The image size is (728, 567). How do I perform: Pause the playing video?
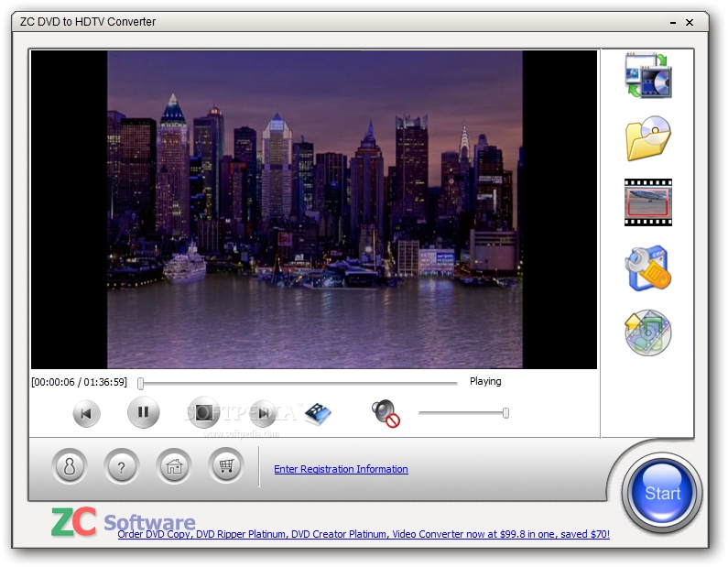click(x=144, y=412)
